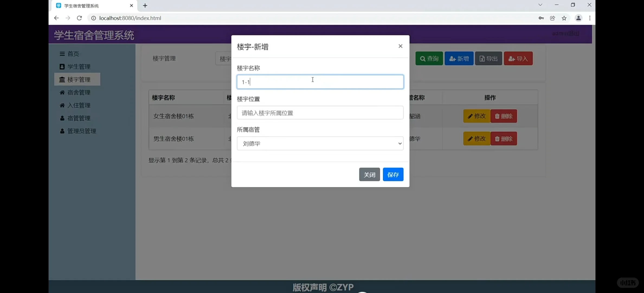This screenshot has height=293, width=644.
Task: Click 删除 delete for 男生宿舍楼01栋
Action: pos(504,138)
